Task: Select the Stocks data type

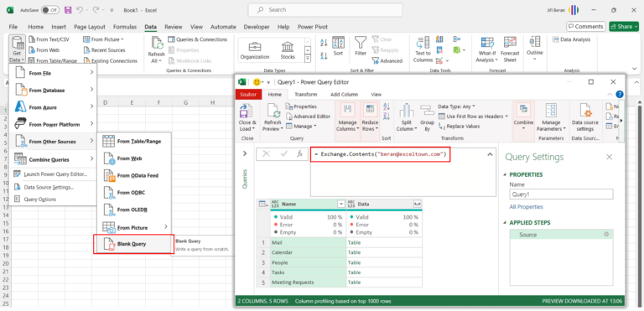Action: pyautogui.click(x=288, y=50)
